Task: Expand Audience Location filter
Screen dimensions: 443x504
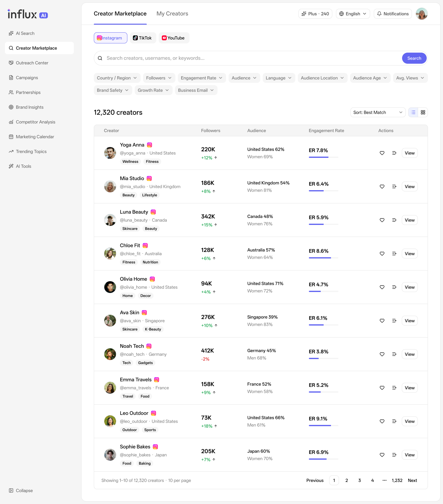Action: pyautogui.click(x=323, y=78)
